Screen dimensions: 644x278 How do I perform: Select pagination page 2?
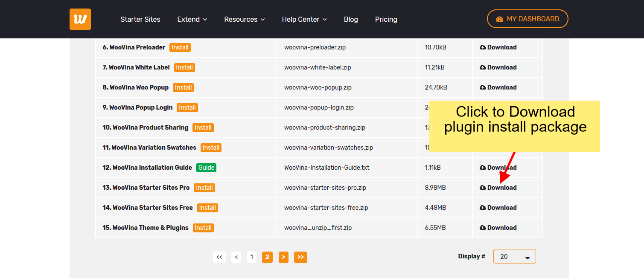(267, 257)
